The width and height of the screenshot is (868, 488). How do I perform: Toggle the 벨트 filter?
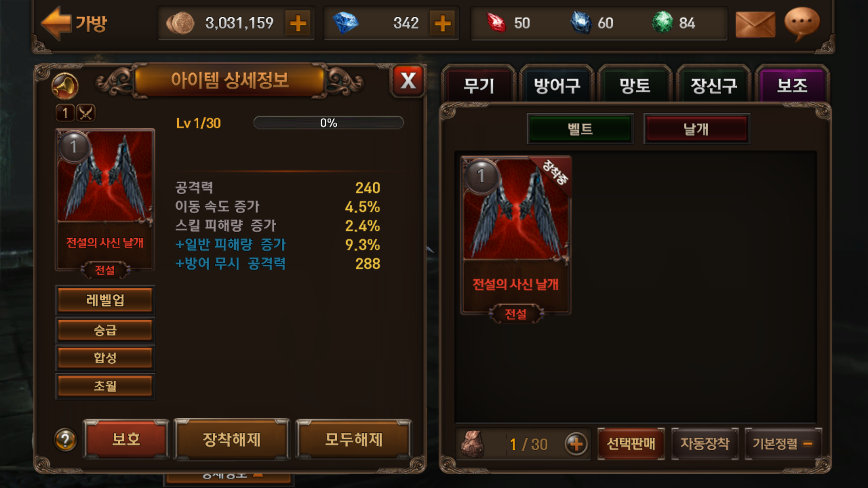click(x=580, y=129)
